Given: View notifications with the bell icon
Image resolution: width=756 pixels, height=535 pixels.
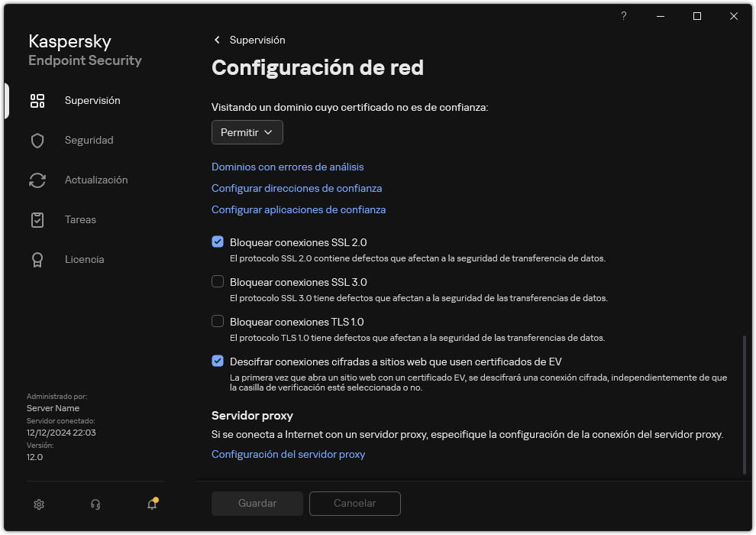Looking at the screenshot, I should tap(152, 504).
